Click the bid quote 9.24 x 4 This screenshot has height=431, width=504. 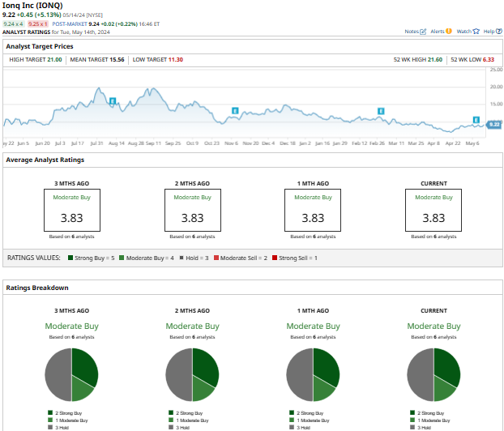(x=13, y=23)
